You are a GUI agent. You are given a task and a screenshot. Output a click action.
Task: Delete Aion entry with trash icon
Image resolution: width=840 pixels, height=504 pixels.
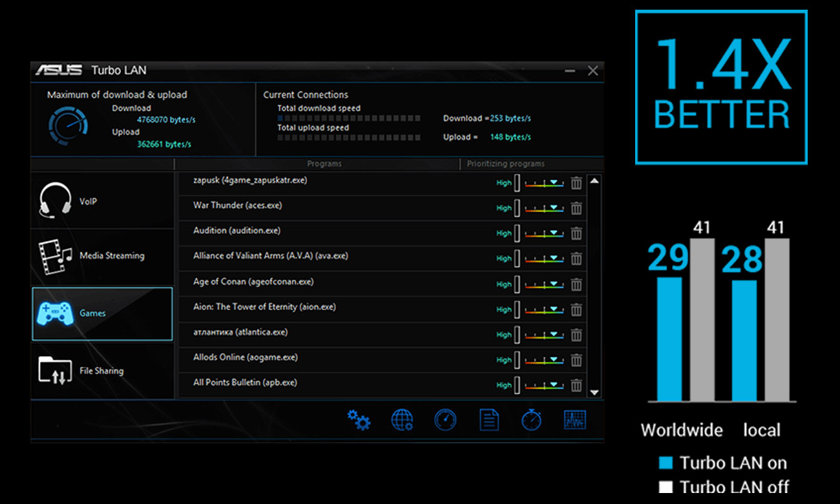click(x=576, y=310)
